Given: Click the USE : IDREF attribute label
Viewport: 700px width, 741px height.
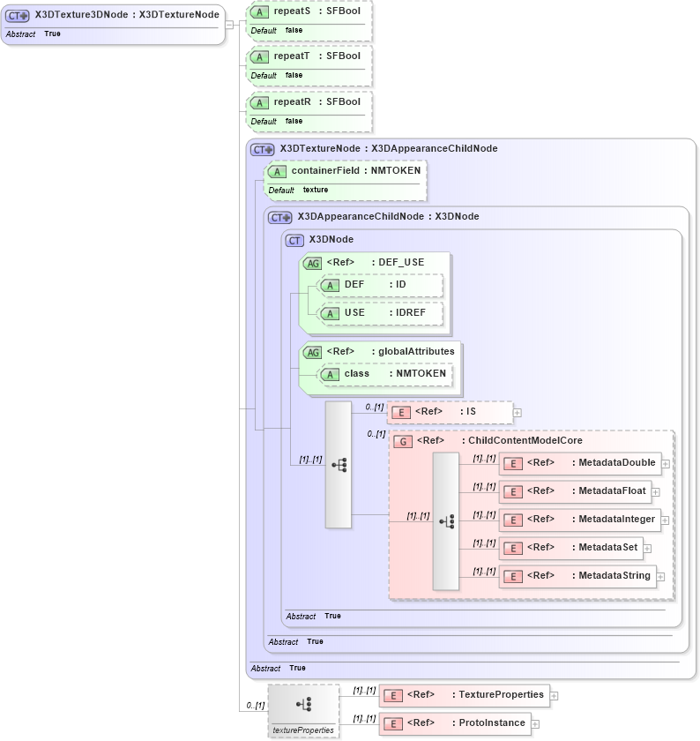Looking at the screenshot, I should tap(385, 312).
